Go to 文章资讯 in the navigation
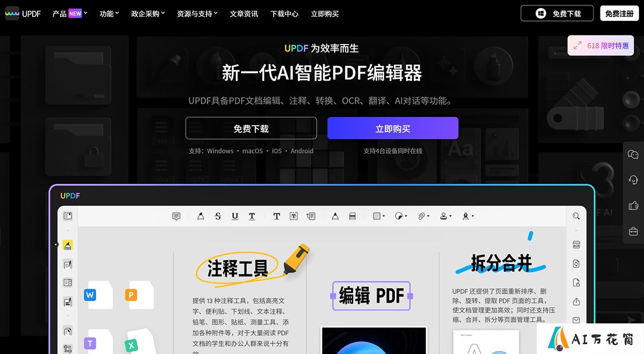Screen dimensions: 644x354 tap(244, 13)
